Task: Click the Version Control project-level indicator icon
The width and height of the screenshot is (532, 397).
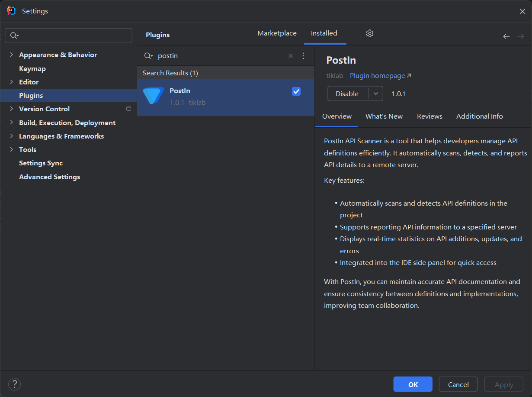Action: (x=128, y=109)
